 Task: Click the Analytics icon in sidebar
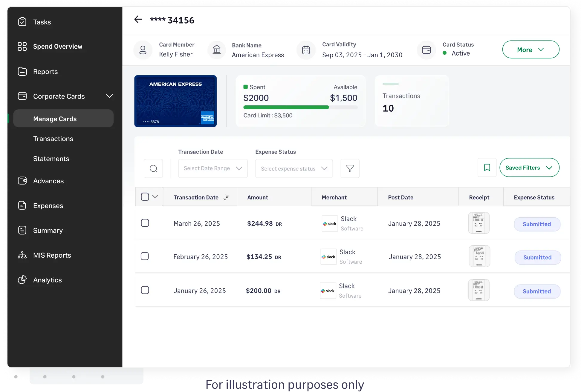22,280
